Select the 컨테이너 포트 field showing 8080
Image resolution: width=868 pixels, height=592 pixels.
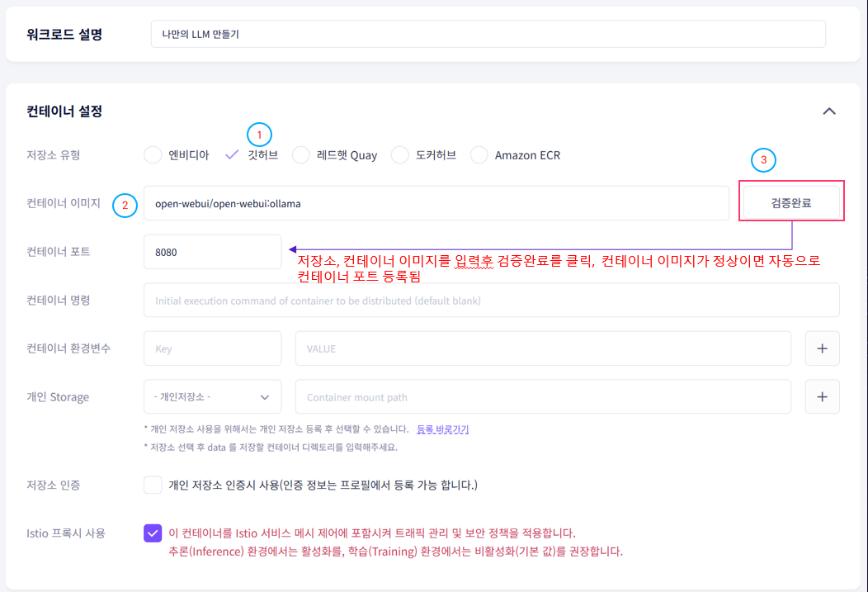point(212,250)
